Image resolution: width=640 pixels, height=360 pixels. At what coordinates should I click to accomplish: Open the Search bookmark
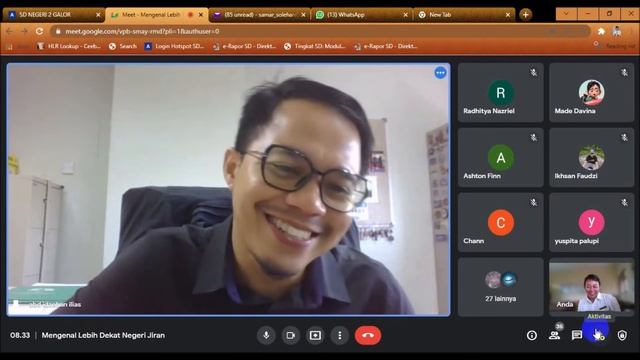click(123, 46)
